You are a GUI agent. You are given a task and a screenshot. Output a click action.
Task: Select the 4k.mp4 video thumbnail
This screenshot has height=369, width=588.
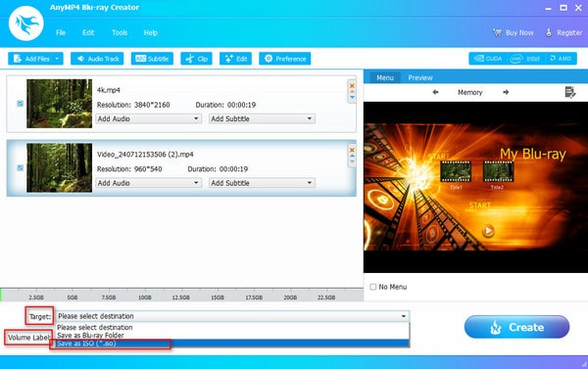click(59, 104)
